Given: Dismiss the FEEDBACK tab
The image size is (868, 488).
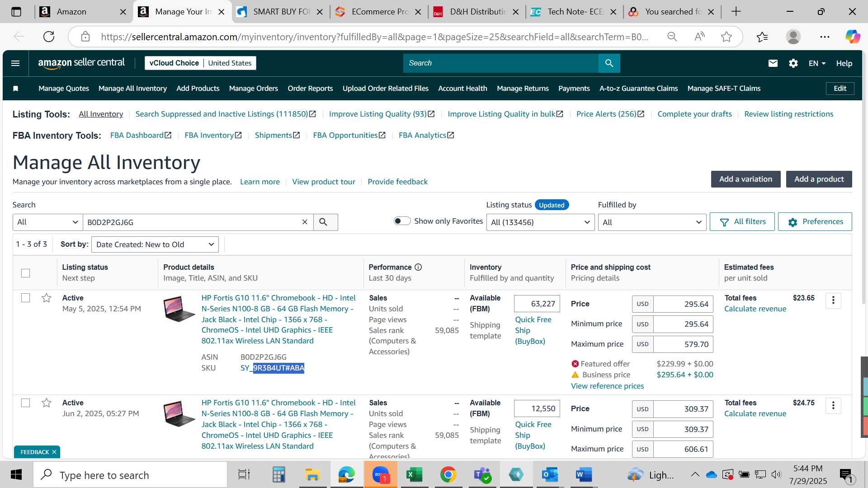Looking at the screenshot, I should click(54, 452).
